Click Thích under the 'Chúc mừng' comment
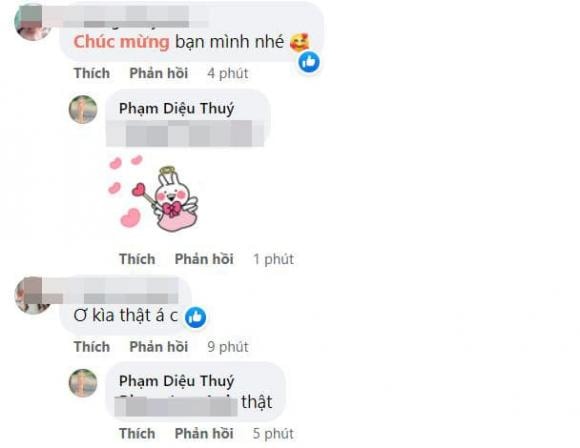Screen dimensions: 580x448 pyautogui.click(x=92, y=73)
